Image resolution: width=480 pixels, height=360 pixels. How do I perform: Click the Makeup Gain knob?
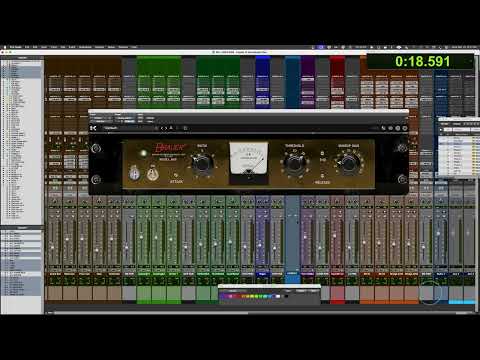tap(349, 163)
